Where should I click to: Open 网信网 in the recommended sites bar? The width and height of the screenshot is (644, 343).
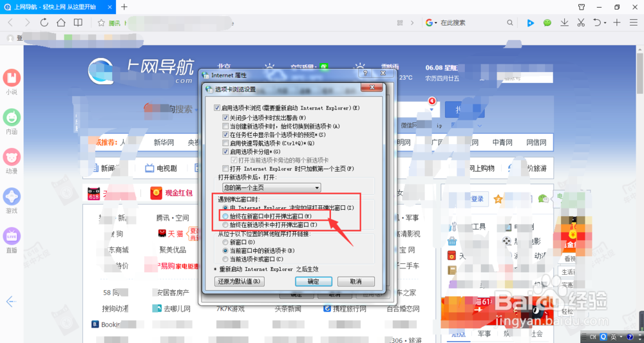pos(536,143)
